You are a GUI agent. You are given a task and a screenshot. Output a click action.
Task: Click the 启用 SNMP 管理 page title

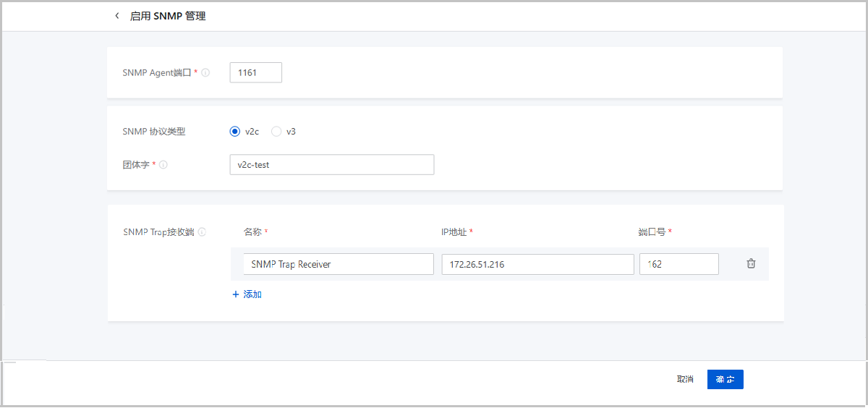pos(168,16)
